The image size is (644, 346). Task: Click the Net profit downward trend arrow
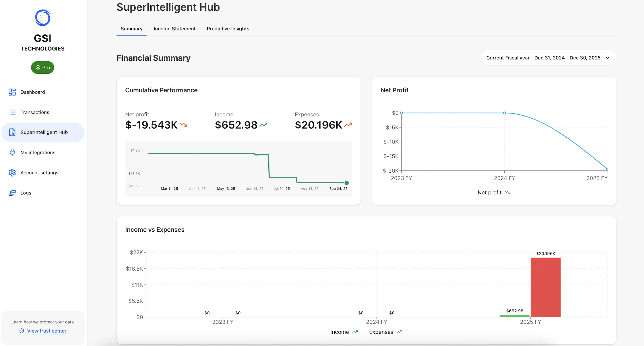tap(184, 125)
